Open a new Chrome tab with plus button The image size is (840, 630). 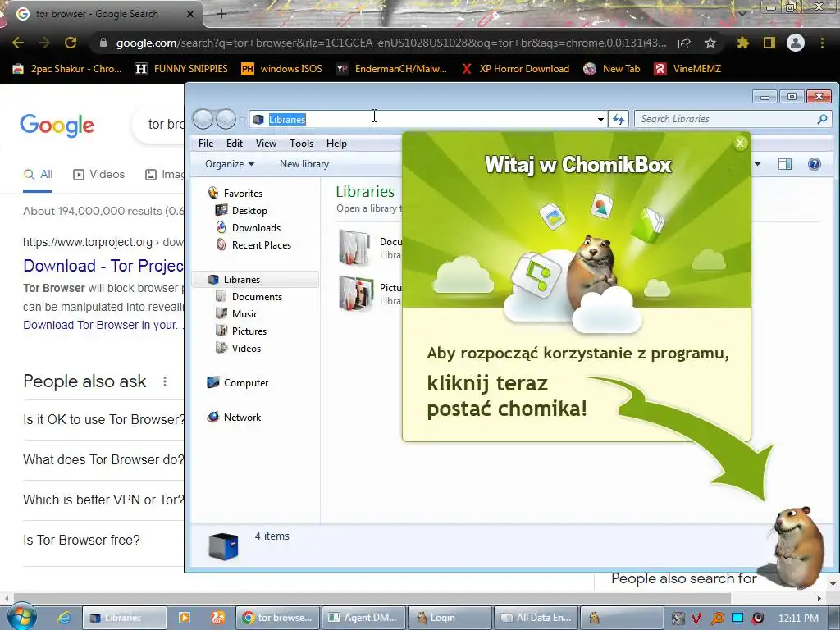click(221, 14)
